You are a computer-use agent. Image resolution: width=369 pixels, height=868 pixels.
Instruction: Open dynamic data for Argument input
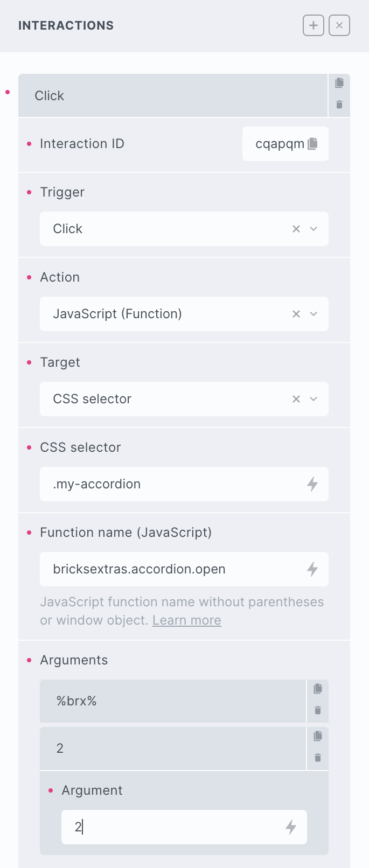pyautogui.click(x=291, y=827)
